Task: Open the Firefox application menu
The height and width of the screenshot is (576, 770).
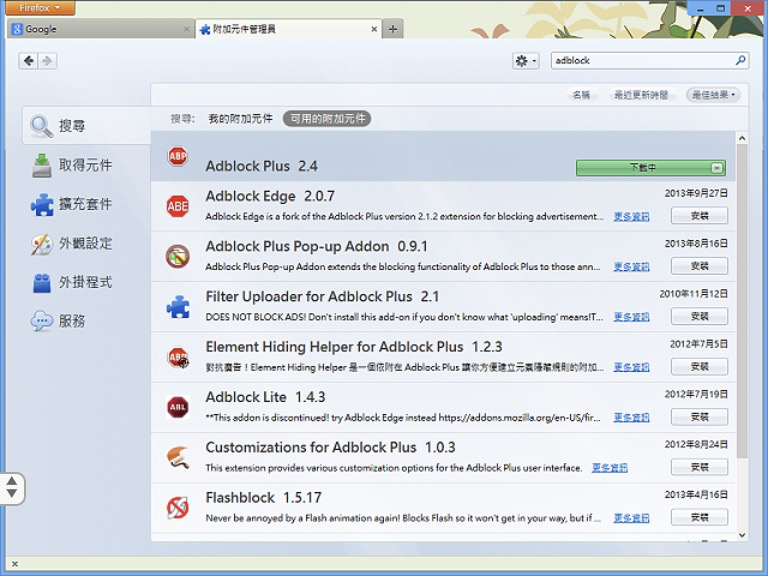Action: (40, 8)
